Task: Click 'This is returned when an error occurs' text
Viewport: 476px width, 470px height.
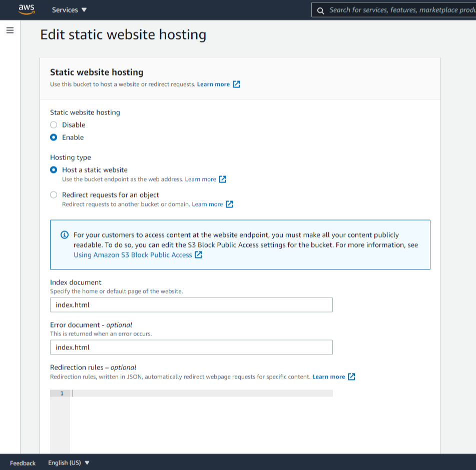Action: (101, 333)
